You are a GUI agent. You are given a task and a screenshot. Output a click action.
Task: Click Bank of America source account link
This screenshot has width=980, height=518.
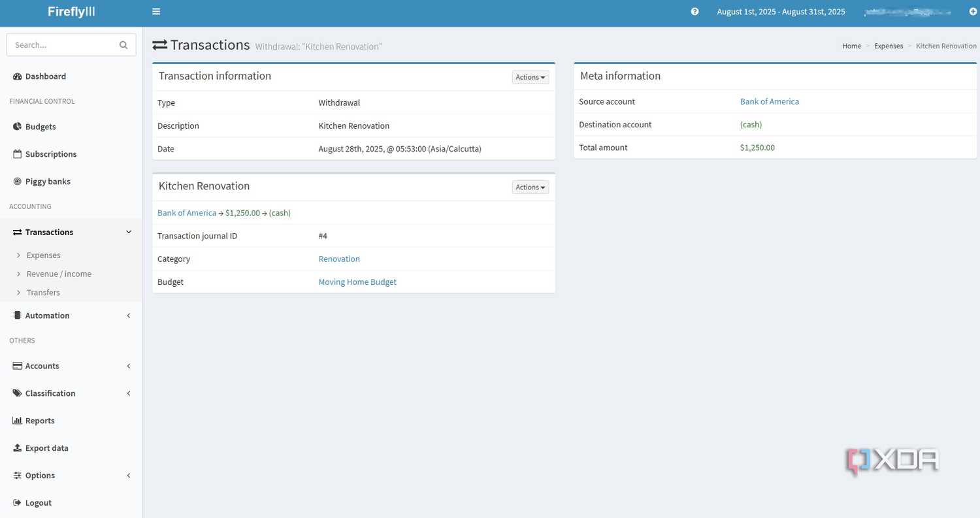[x=769, y=102]
